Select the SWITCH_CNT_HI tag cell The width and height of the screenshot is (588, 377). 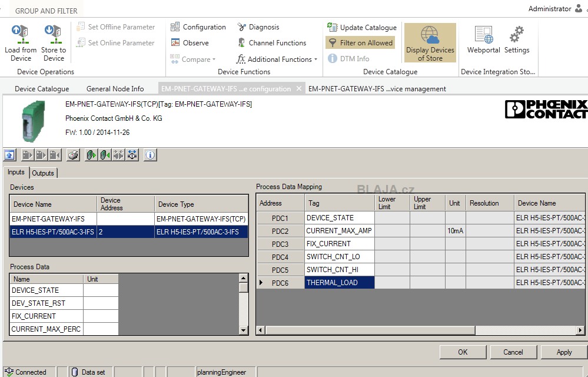(340, 270)
